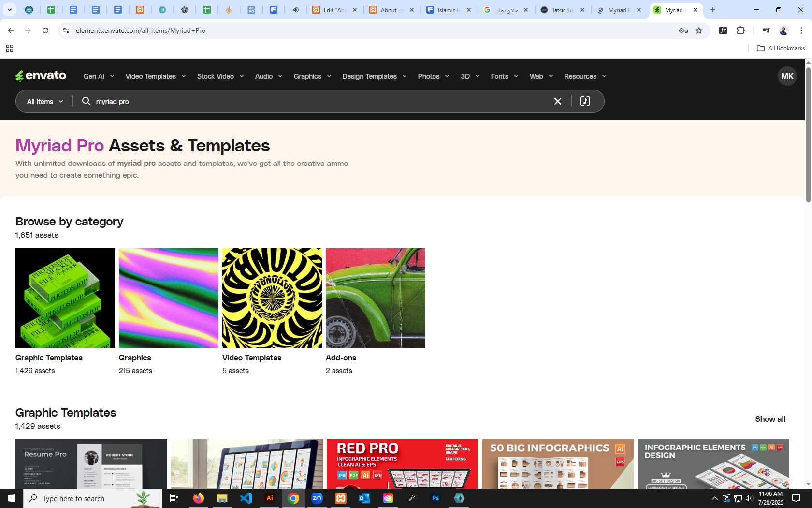Go back to previous page
The width and height of the screenshot is (812, 508).
[11, 30]
